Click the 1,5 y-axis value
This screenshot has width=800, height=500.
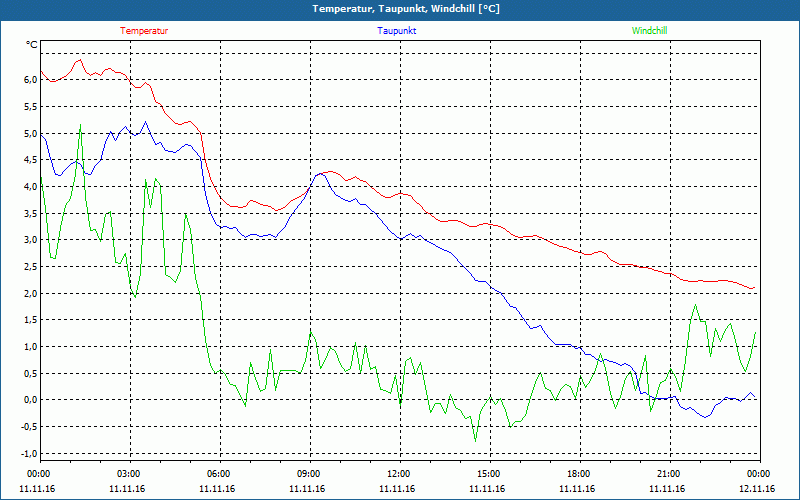coord(31,320)
